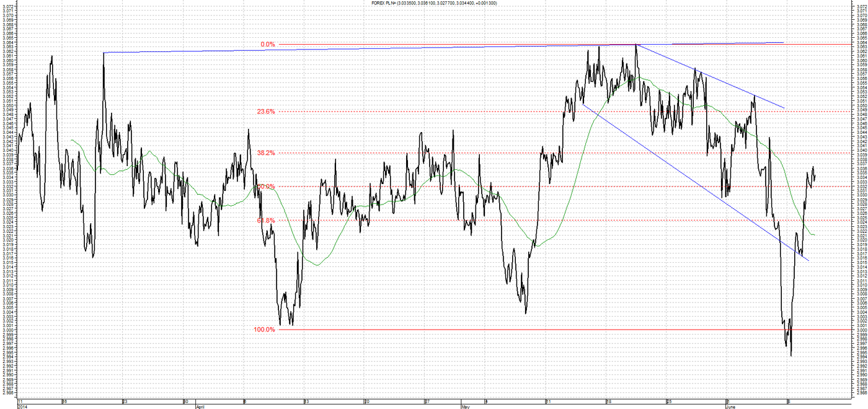Select the 100.0% Fibonacci level label
868x409 pixels.
point(264,330)
